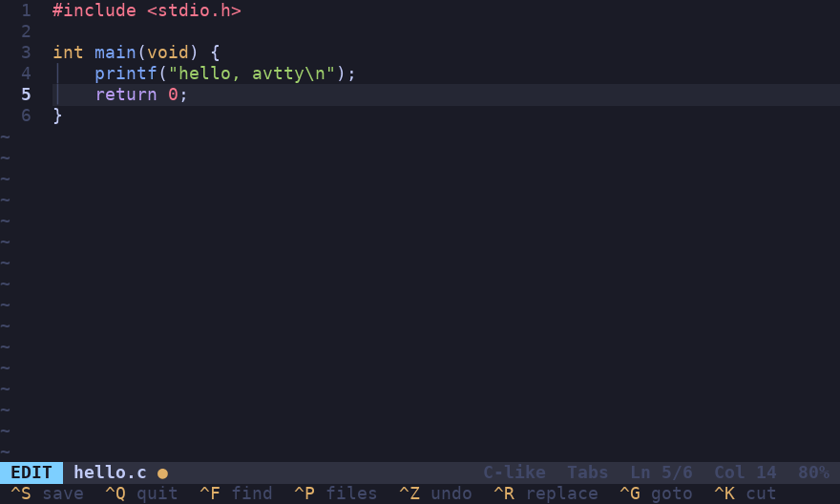The image size is (840, 504).
Task: Click the <stdio.h> header name
Action: (x=194, y=10)
